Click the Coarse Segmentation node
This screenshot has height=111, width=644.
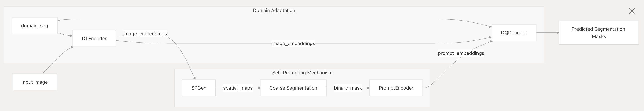(x=293, y=88)
